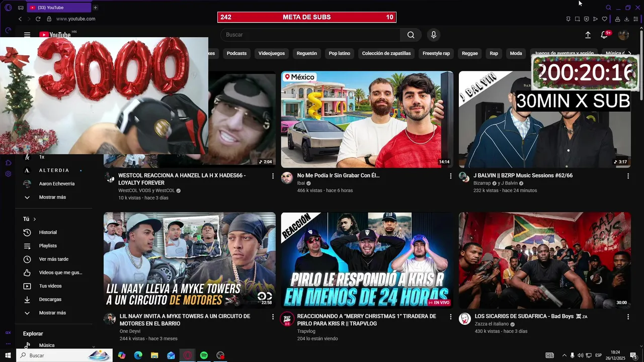This screenshot has width=644, height=362.
Task: Select the Podcasts filter chip
Action: pyautogui.click(x=236, y=53)
